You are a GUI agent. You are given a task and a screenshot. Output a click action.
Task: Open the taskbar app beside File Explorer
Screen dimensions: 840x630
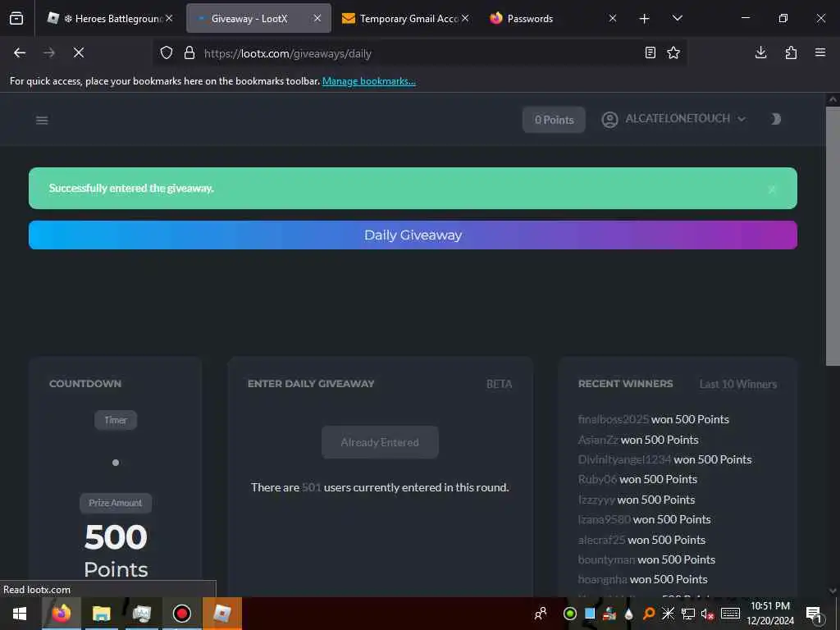141,614
